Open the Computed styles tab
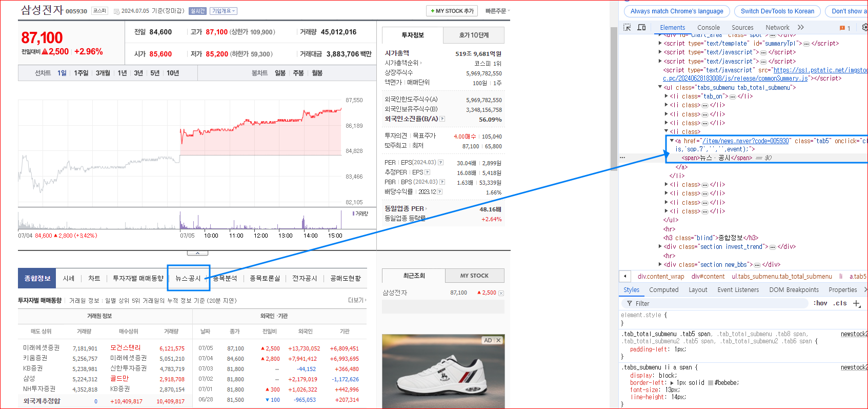 pos(664,290)
